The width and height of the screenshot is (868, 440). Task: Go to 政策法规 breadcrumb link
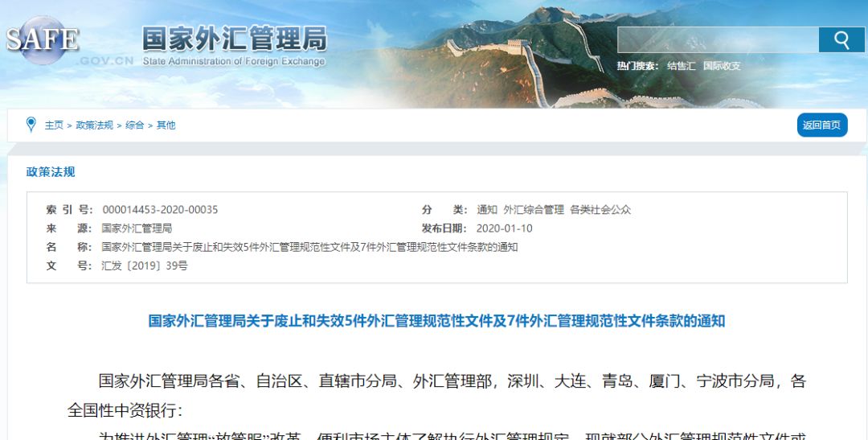pos(94,125)
